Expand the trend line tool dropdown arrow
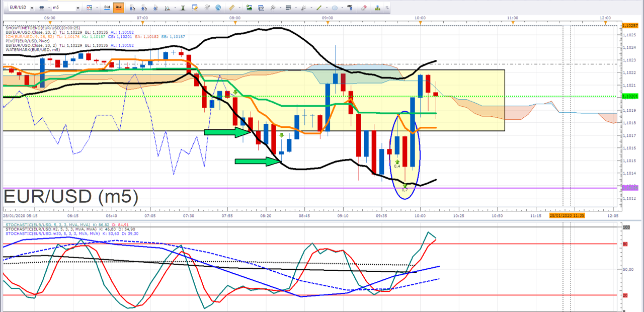This screenshot has height=312, width=644. pos(326,8)
